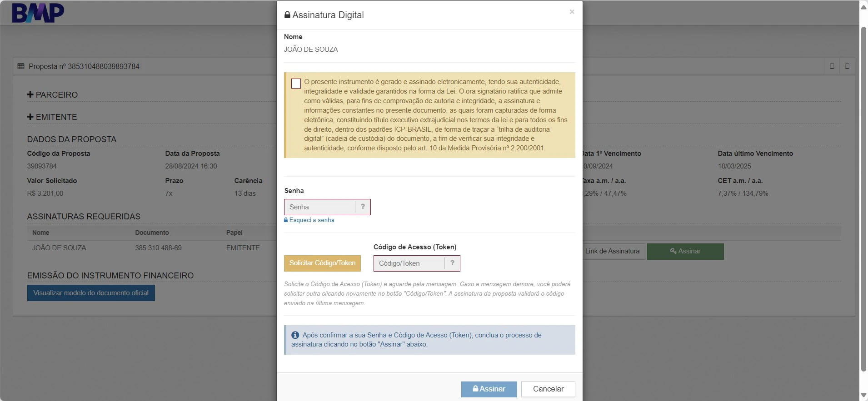868x401 pixels.
Task: Click the Papel column header
Action: point(234,233)
